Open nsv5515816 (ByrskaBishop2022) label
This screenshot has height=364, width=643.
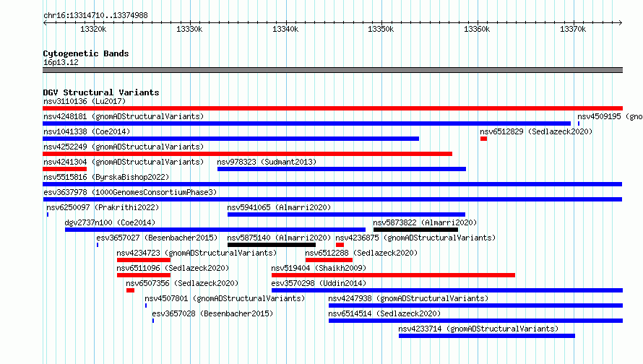(106, 177)
